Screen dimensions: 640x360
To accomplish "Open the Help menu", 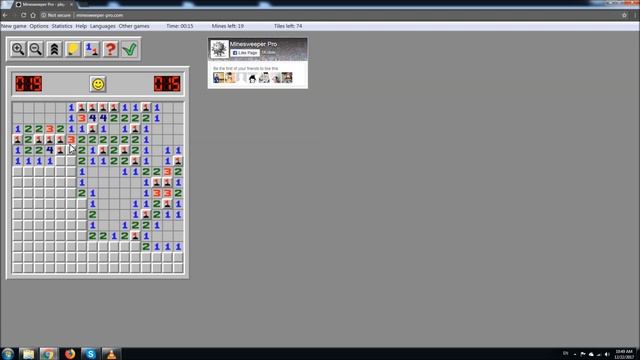I will (81, 26).
